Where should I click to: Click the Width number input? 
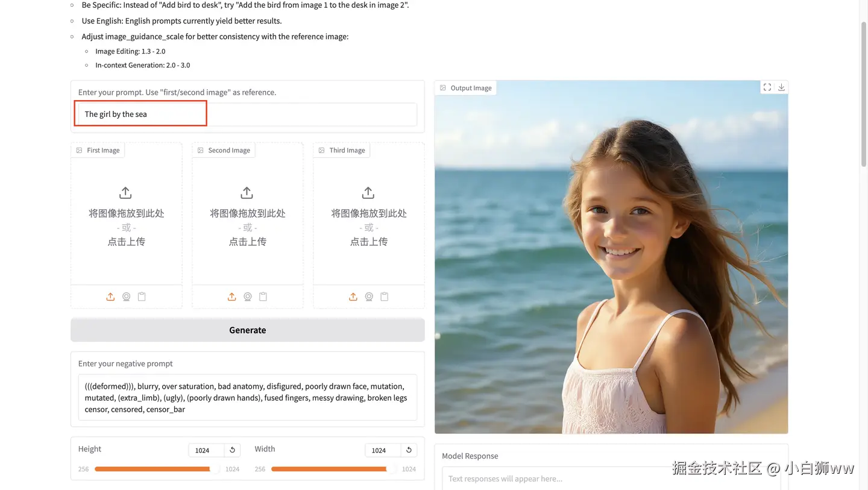[x=383, y=450]
